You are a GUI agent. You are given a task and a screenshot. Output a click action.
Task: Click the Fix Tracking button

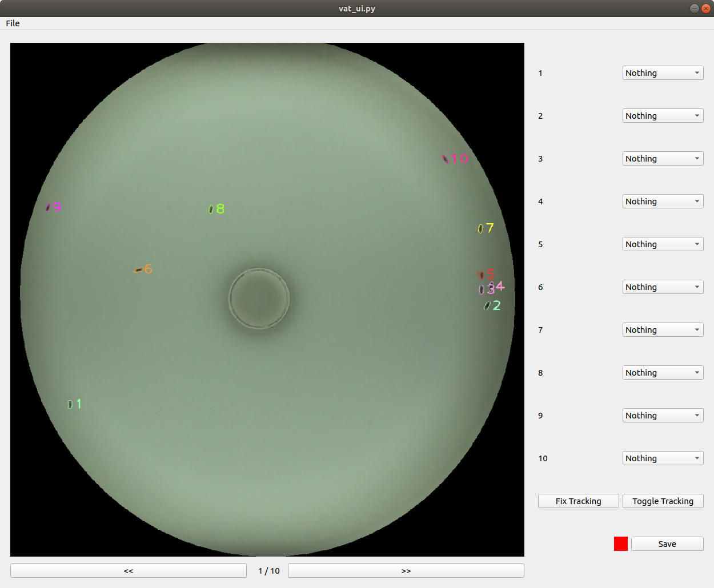(578, 501)
